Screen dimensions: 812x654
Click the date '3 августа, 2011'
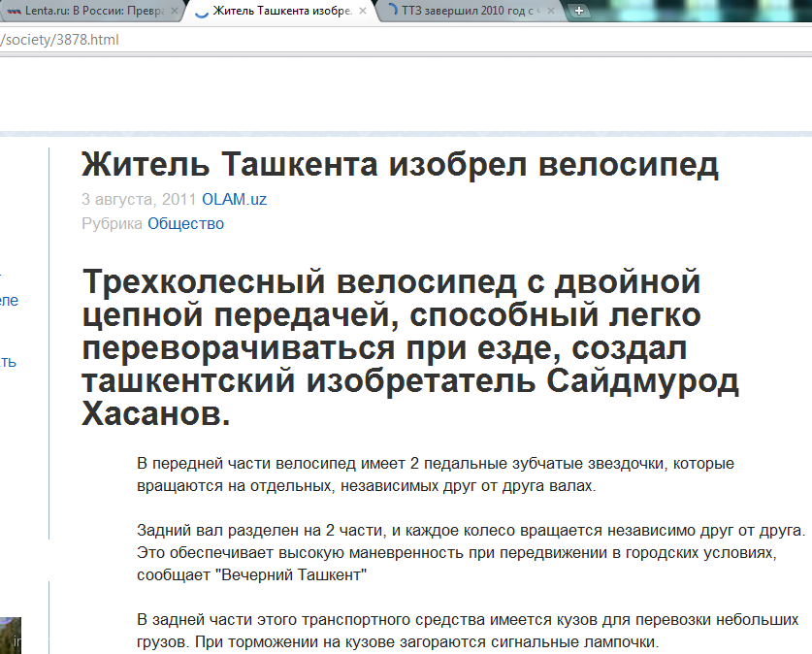click(x=139, y=200)
